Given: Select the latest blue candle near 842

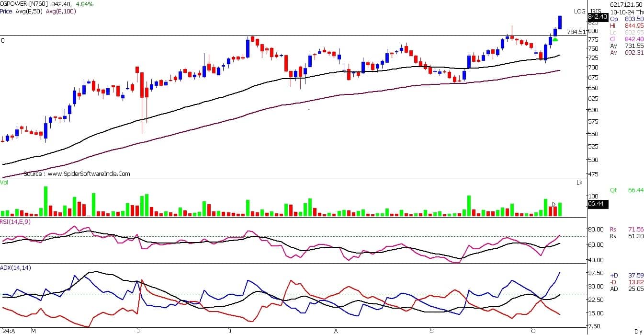Looking at the screenshot, I should click(560, 22).
